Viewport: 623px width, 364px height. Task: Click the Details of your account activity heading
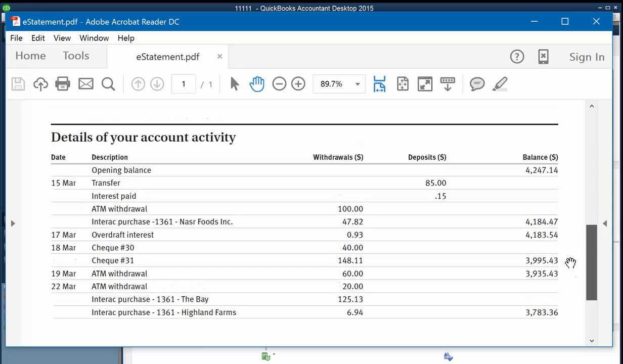(x=144, y=138)
